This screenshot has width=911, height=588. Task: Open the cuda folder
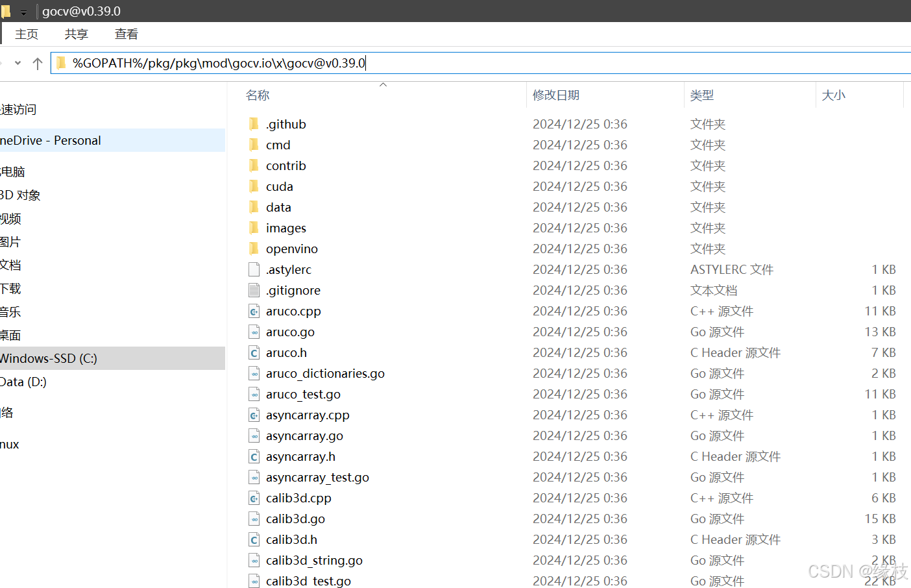pyautogui.click(x=280, y=186)
